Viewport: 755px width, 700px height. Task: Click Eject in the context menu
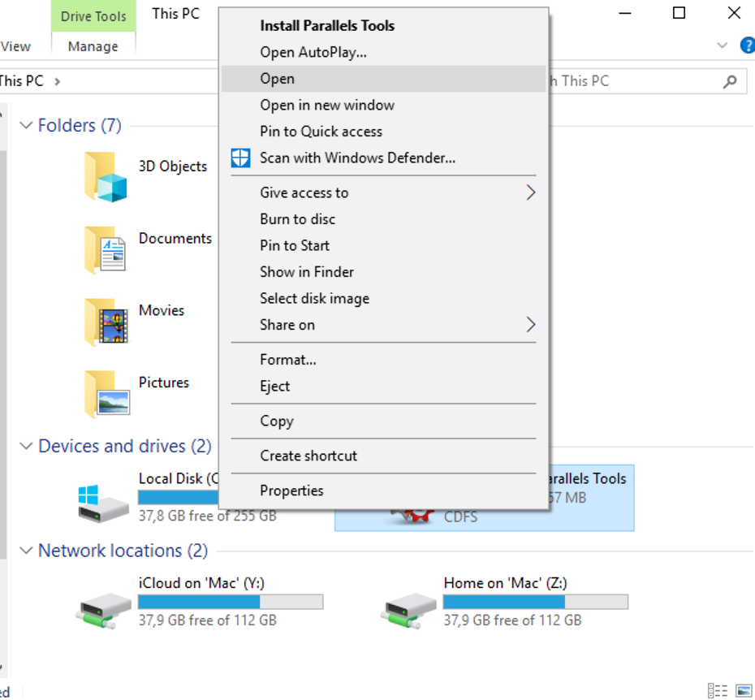pyautogui.click(x=275, y=387)
